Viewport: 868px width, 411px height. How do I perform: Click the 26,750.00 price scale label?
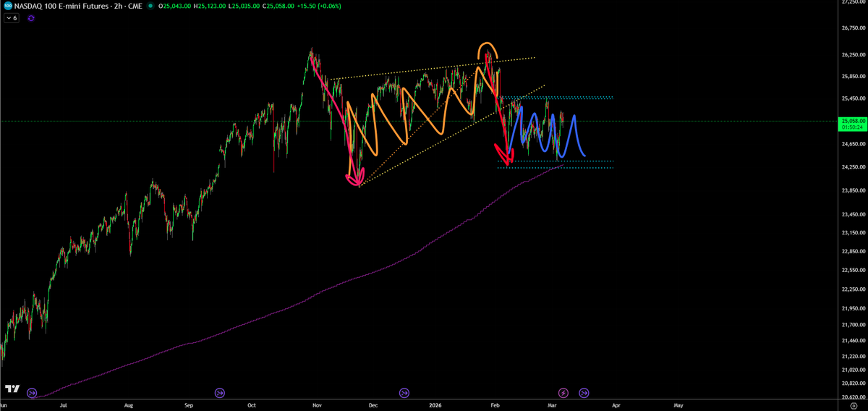[854, 28]
